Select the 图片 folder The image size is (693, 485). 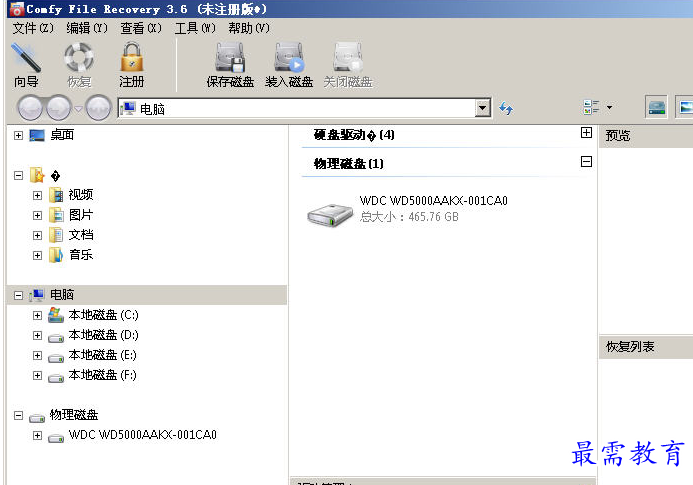point(80,215)
